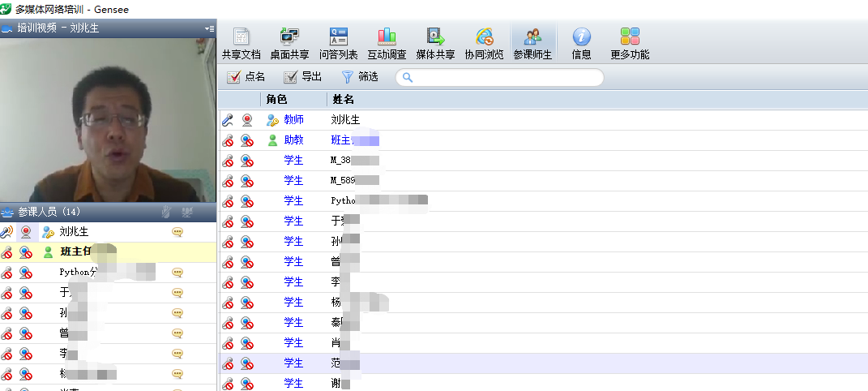Open 更多功能 more functions
Viewport: 868px width, 391px height.
(630, 43)
